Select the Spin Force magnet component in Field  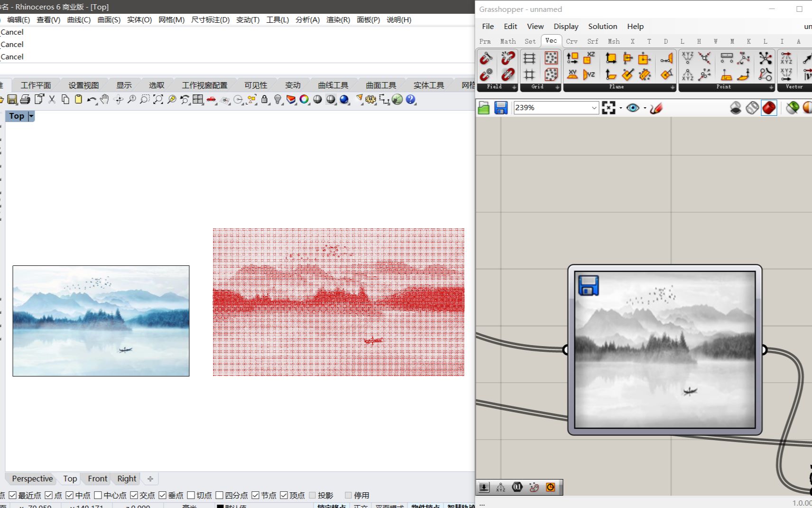(508, 75)
